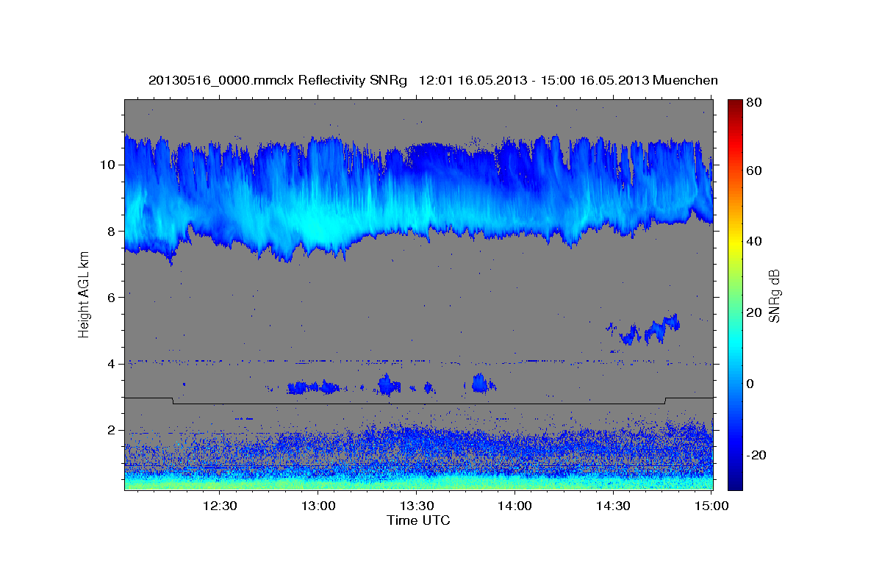Click the height tick label 10
The height and width of the screenshot is (588, 882).
(108, 165)
